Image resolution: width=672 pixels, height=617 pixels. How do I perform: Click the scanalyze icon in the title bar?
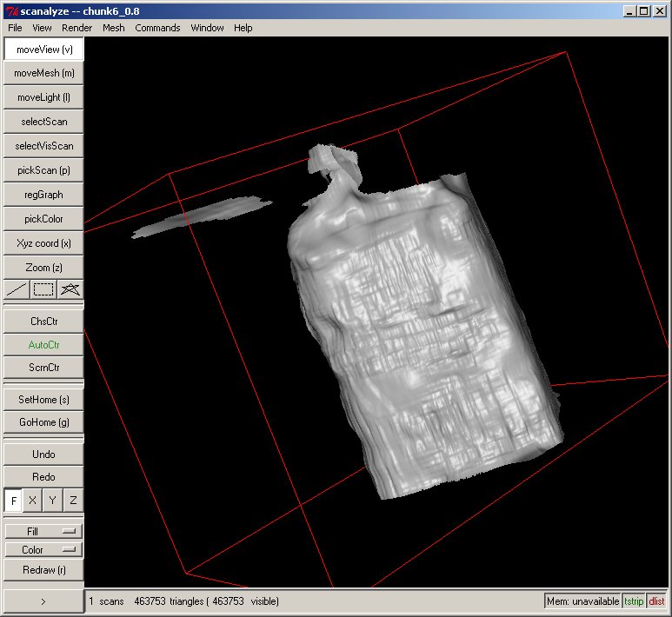11,10
